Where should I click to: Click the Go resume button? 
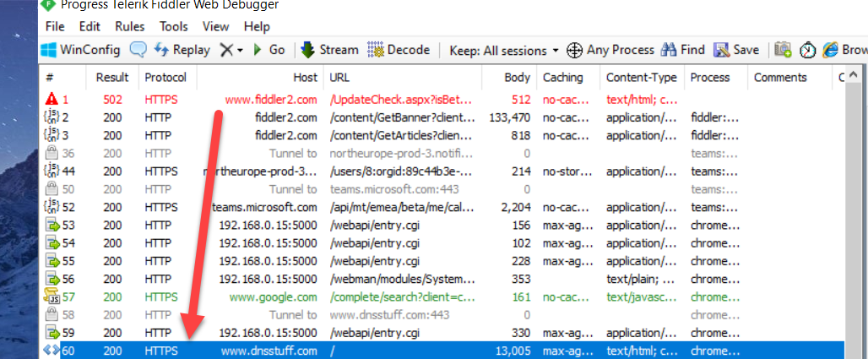coord(269,50)
